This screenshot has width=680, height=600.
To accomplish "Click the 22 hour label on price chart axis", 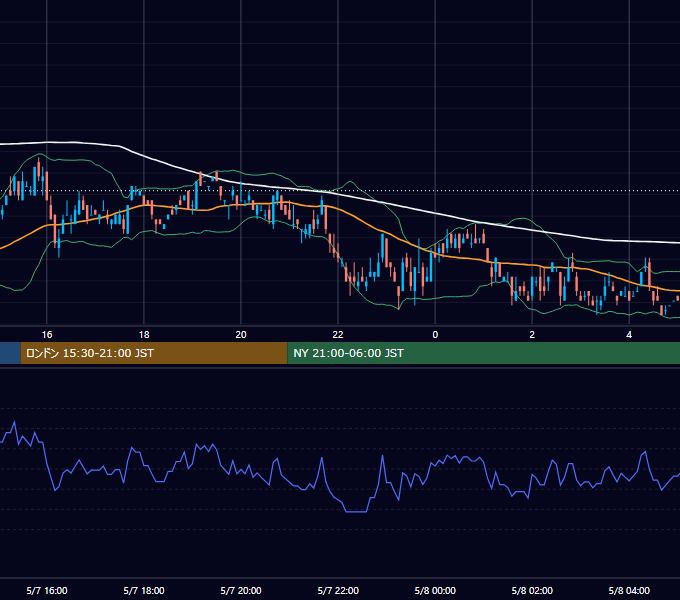I will [x=338, y=335].
